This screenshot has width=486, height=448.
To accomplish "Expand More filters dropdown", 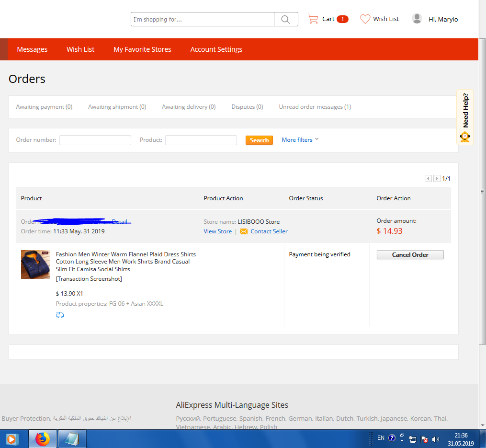I will (x=300, y=140).
